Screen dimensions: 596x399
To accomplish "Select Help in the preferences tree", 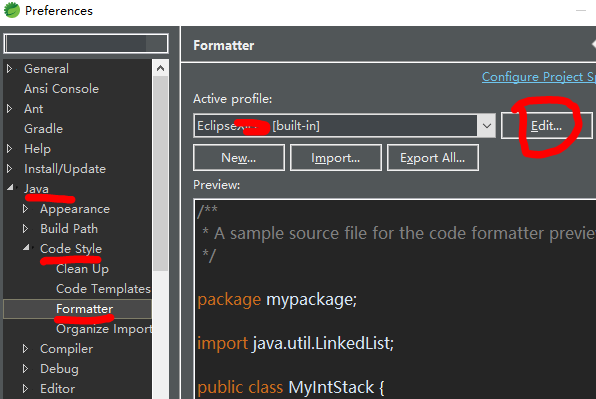I will pyautogui.click(x=37, y=149).
